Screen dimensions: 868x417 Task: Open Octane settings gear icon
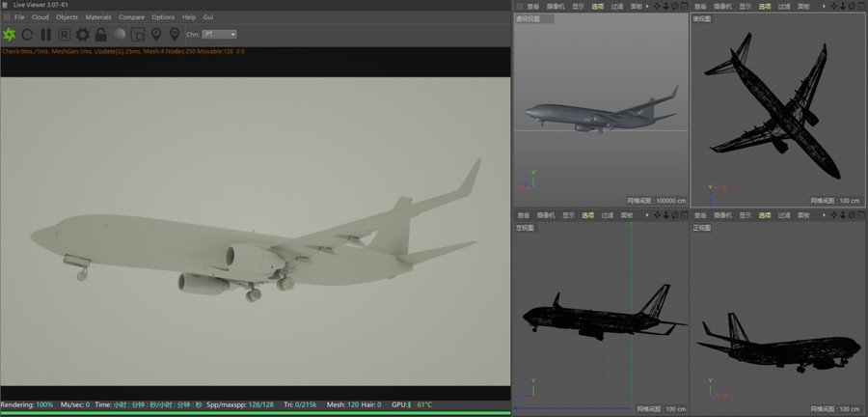click(83, 35)
